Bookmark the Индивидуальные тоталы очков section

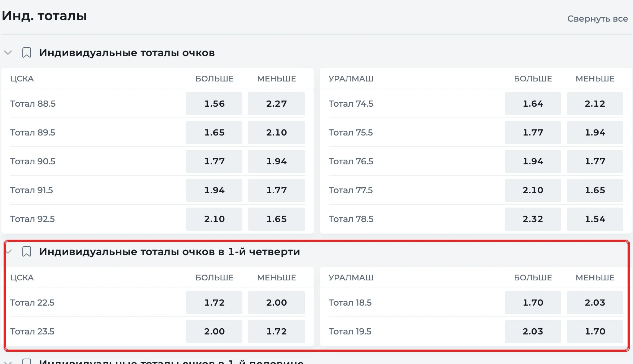tap(27, 53)
